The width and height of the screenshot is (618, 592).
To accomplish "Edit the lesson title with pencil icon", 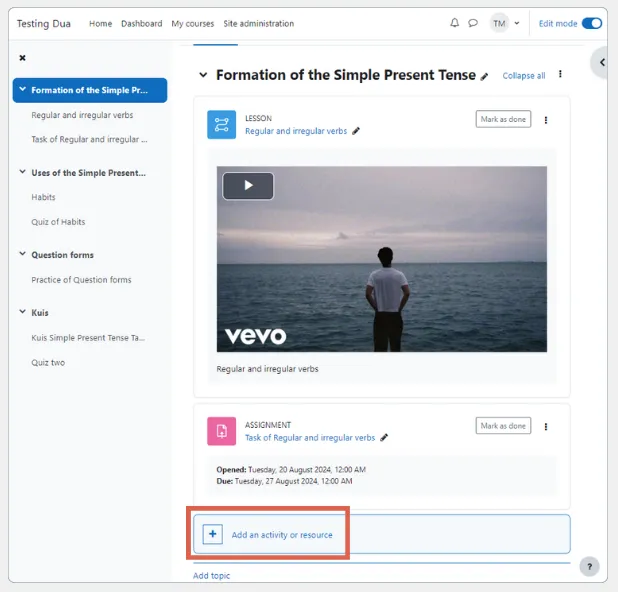I will click(x=356, y=131).
